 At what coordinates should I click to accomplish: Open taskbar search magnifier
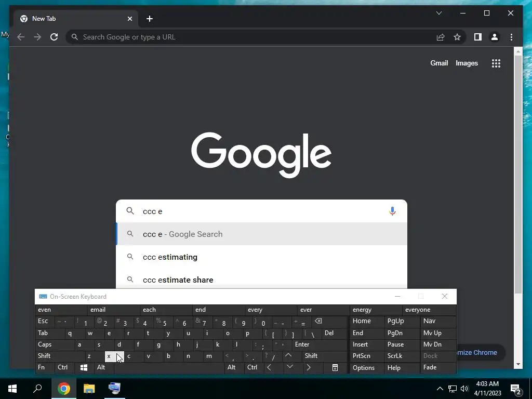click(37, 389)
